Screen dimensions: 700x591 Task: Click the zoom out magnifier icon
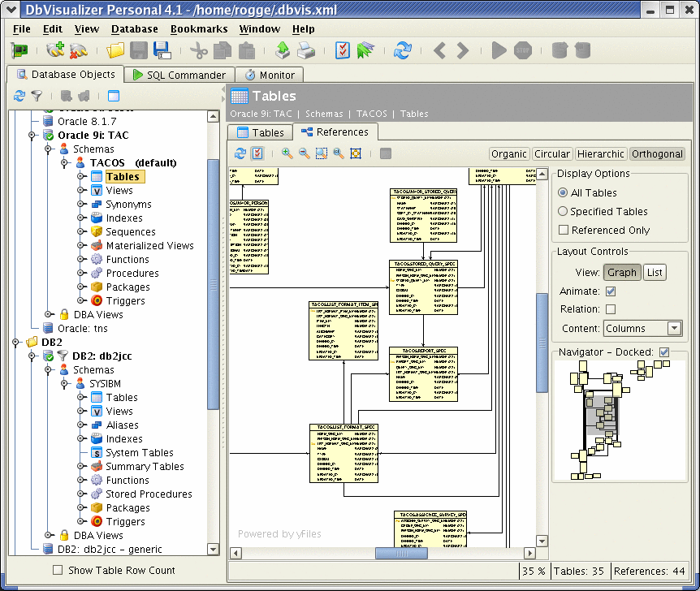pos(304,153)
